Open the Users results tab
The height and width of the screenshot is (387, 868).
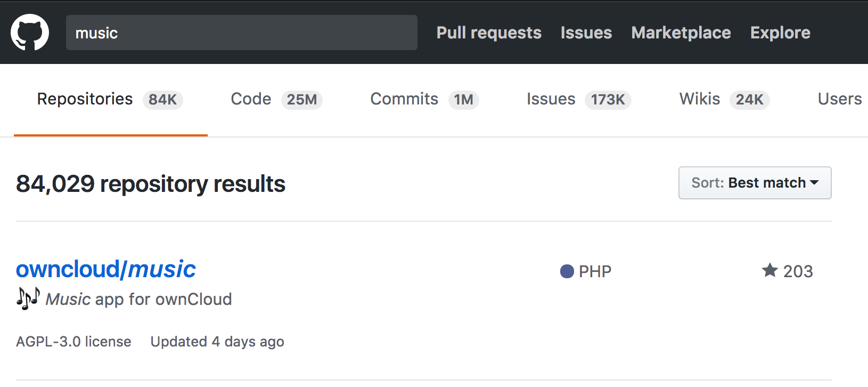click(839, 99)
